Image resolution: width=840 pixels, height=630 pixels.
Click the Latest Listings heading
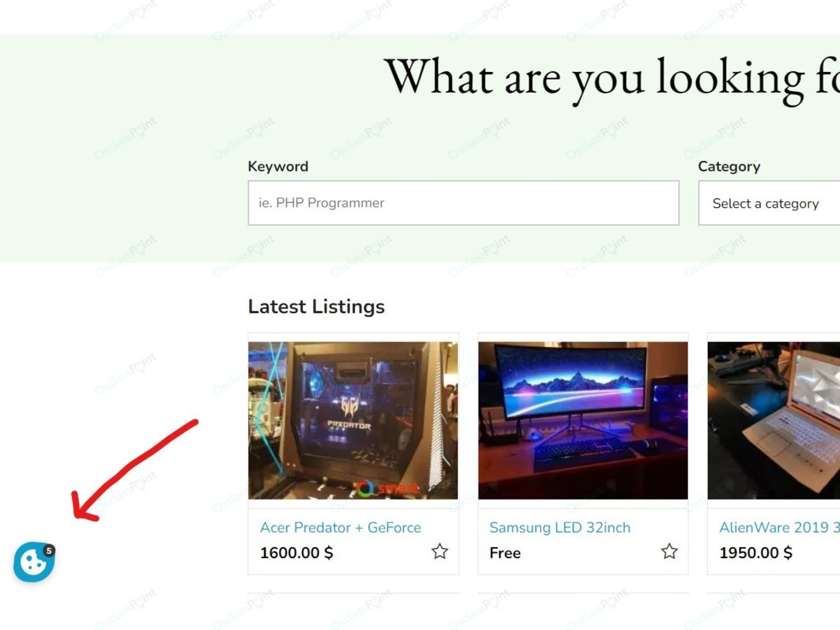(x=316, y=306)
